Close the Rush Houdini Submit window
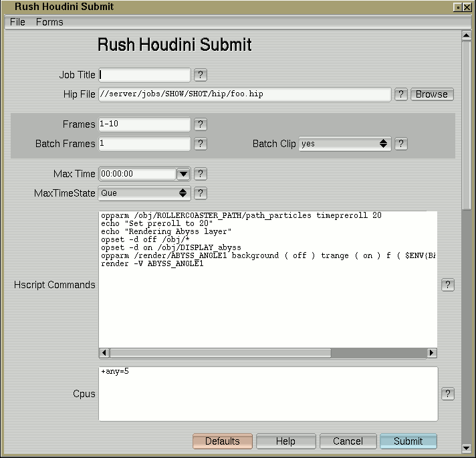Viewport: 476px width, 458px height. pos(467,7)
